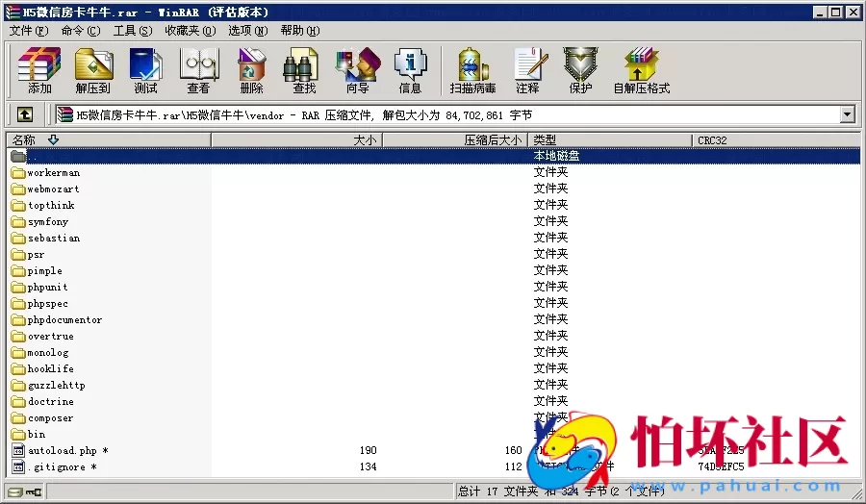Viewport: 866px width, 504px height.
Task: Sort by CRC32 column header
Action: (x=776, y=140)
